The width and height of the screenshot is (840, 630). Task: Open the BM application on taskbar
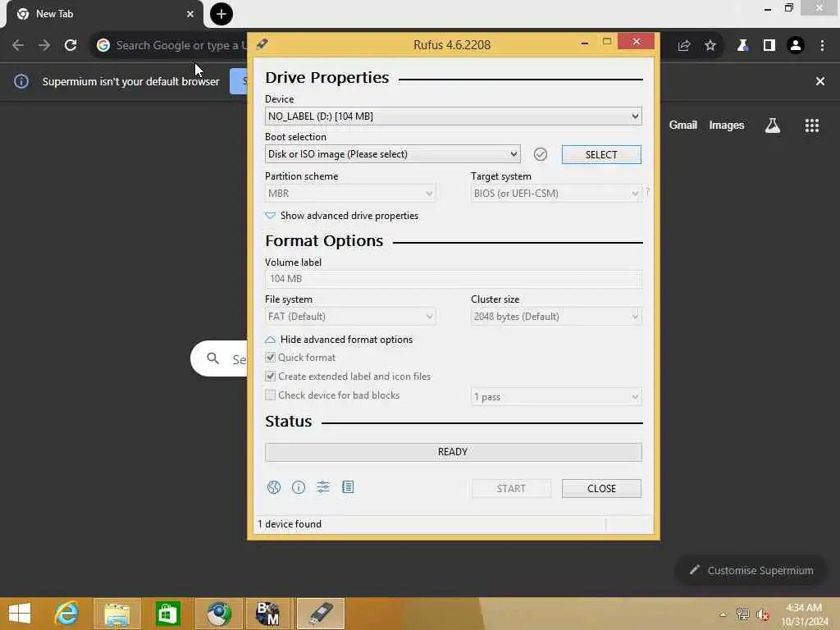click(x=268, y=614)
